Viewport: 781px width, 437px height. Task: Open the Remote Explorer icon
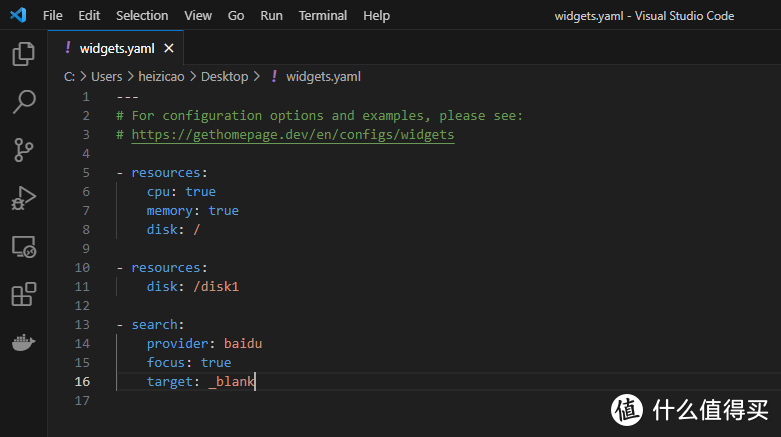(x=23, y=246)
